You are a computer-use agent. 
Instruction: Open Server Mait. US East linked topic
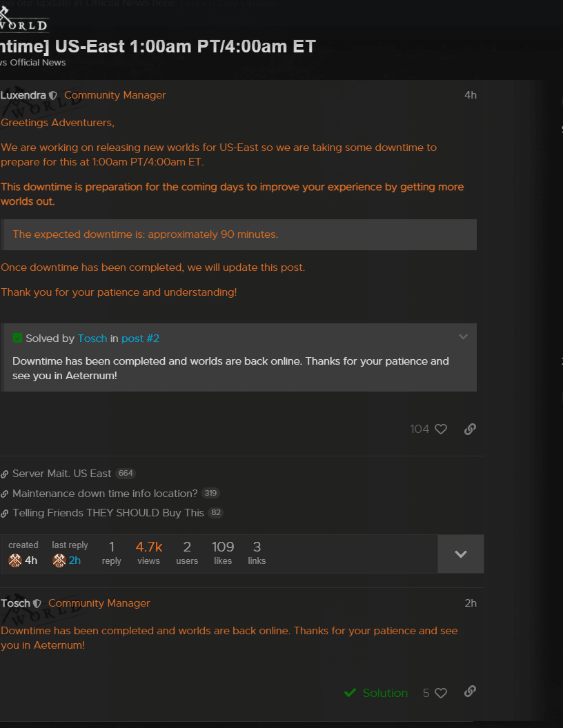62,474
